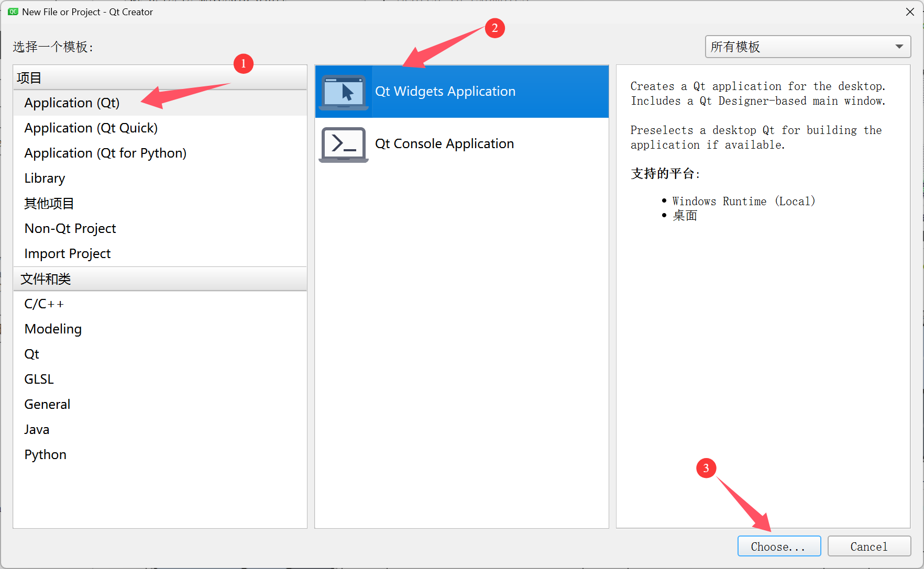
Task: Select GLSL file category
Action: tap(160, 379)
